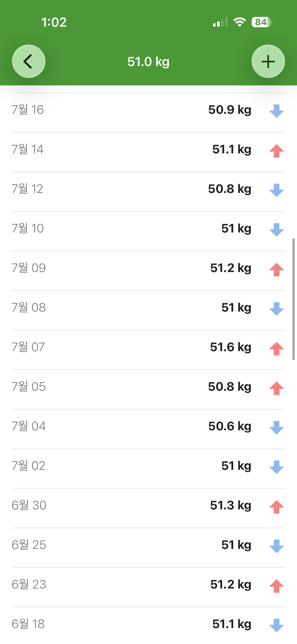The height and width of the screenshot is (644, 297).
Task: Tap the red up arrow for 7월 07
Action: [276, 348]
